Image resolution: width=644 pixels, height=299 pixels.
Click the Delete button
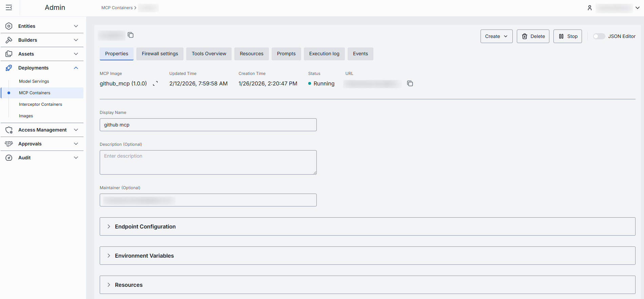tap(533, 36)
